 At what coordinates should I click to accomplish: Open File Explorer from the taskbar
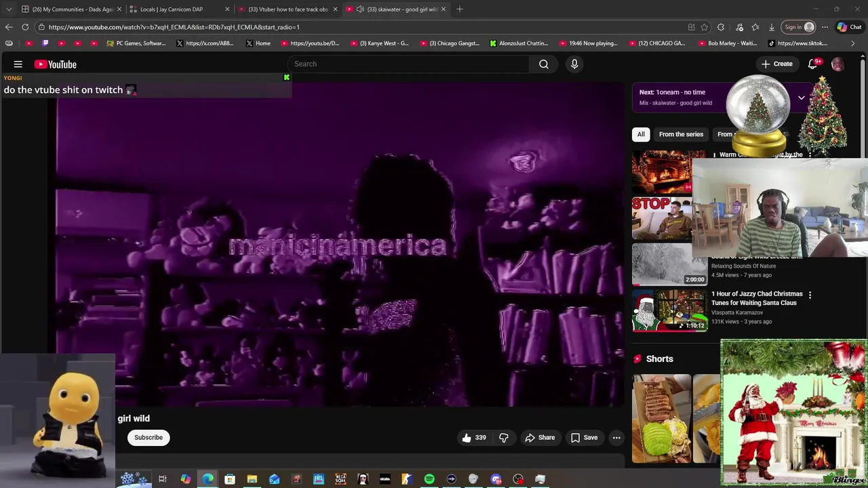(x=252, y=479)
